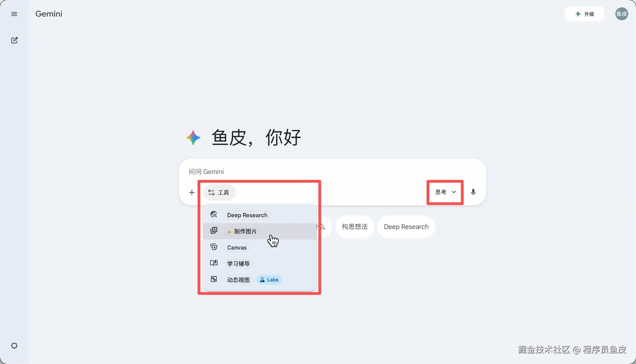This screenshot has height=364, width=636.
Task: Click the Deep Research suggestion chip
Action: (x=406, y=227)
